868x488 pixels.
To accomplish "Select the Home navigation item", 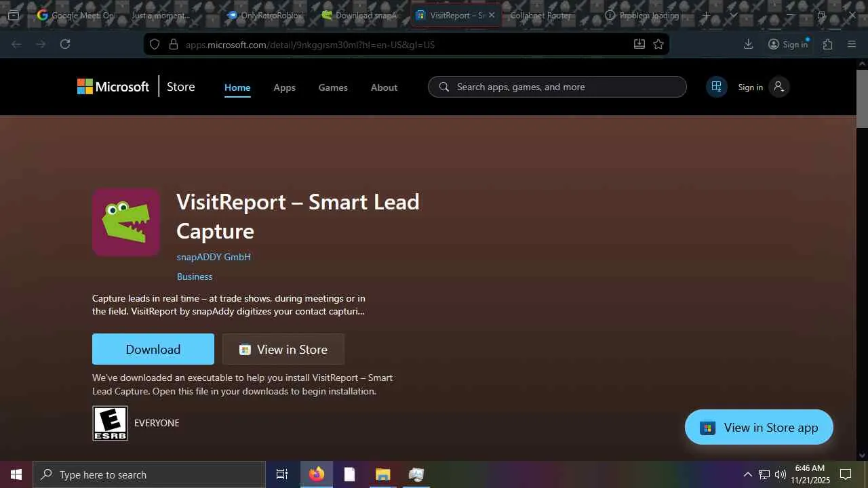I will click(237, 87).
